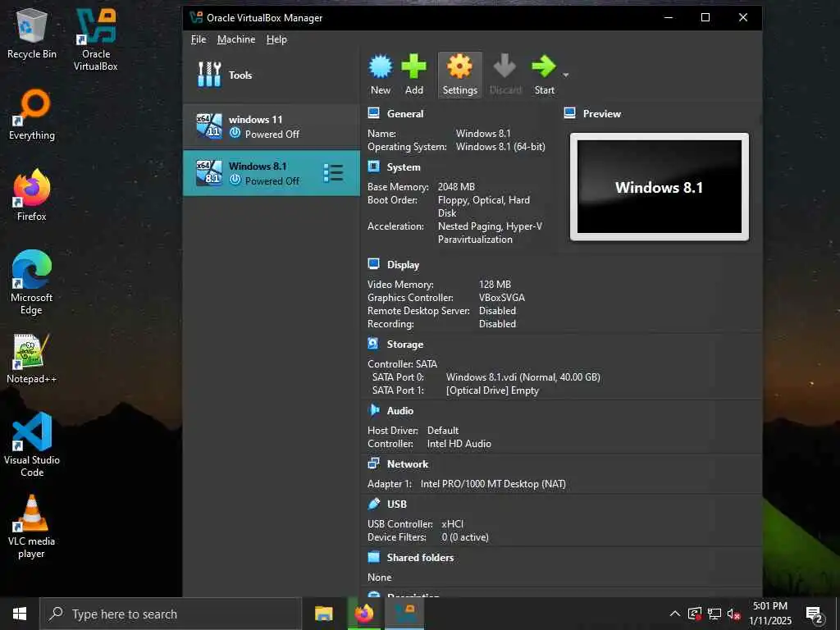Open the File menu
The image size is (840, 630).
click(199, 39)
